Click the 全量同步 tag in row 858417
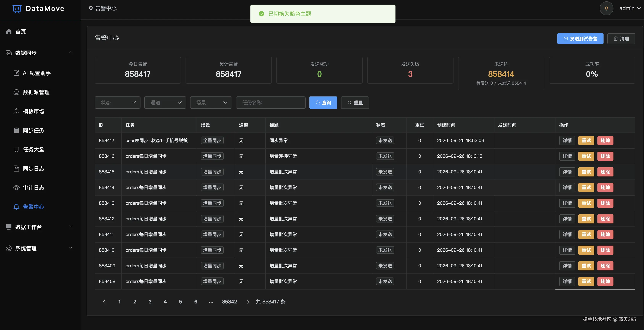The height and width of the screenshot is (330, 644). click(212, 140)
